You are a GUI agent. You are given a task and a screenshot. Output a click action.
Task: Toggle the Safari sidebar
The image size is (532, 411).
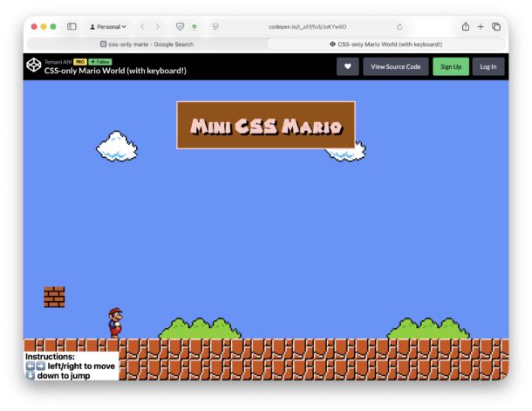[x=72, y=27]
